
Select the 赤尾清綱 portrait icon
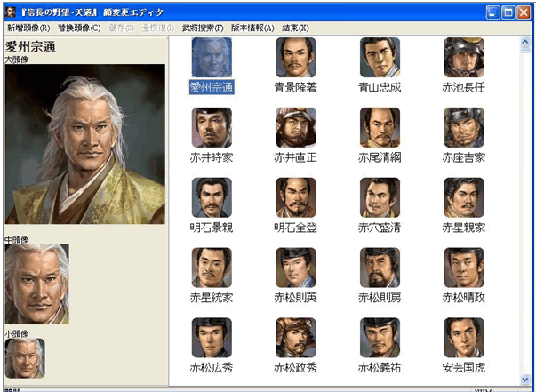tap(380, 127)
